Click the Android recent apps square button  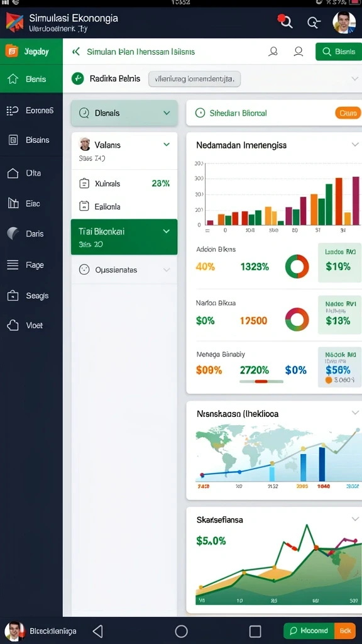click(x=255, y=631)
